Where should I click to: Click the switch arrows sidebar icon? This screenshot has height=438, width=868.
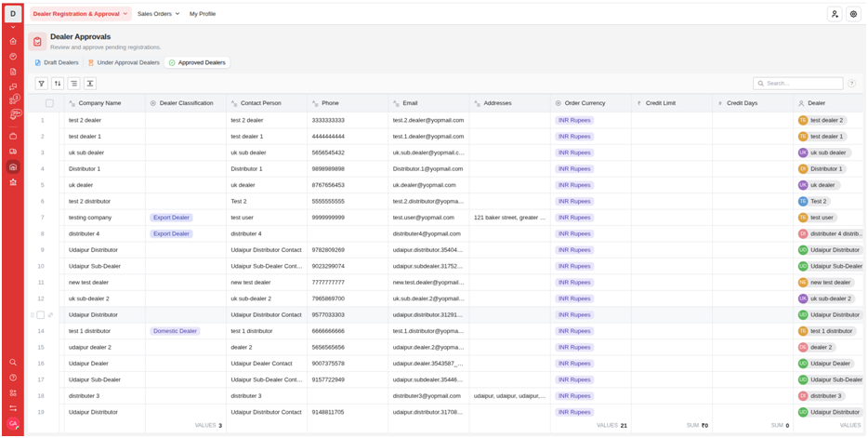(13, 408)
